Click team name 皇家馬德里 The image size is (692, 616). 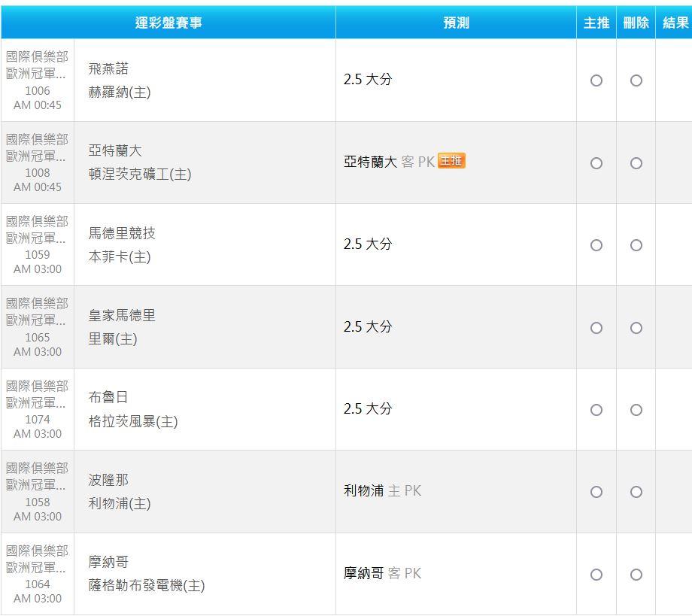pyautogui.click(x=122, y=315)
